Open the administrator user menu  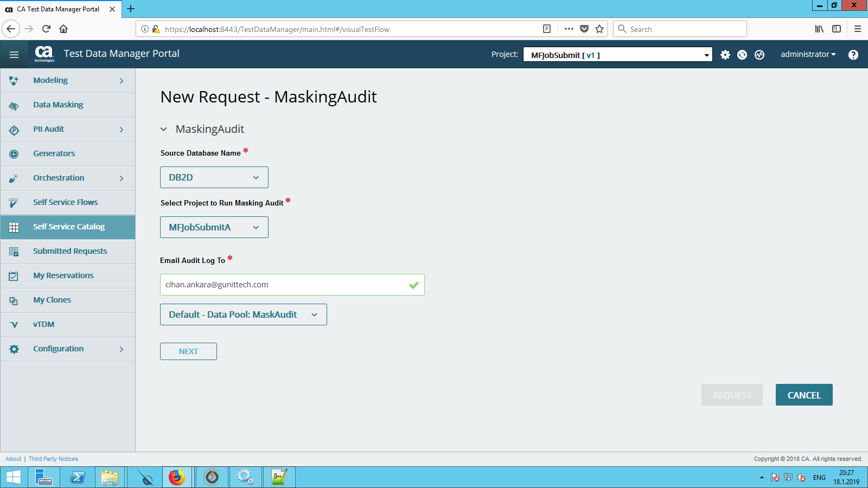pyautogui.click(x=808, y=54)
